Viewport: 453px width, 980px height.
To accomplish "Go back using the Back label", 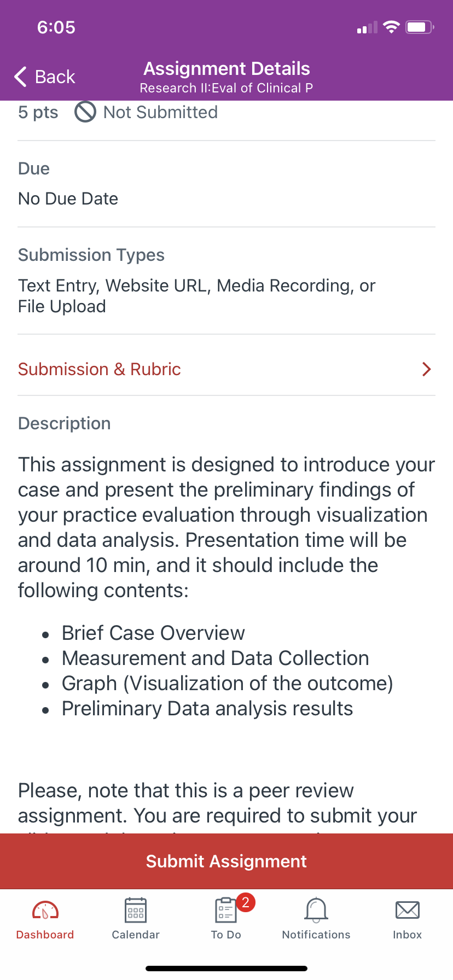I will (55, 77).
